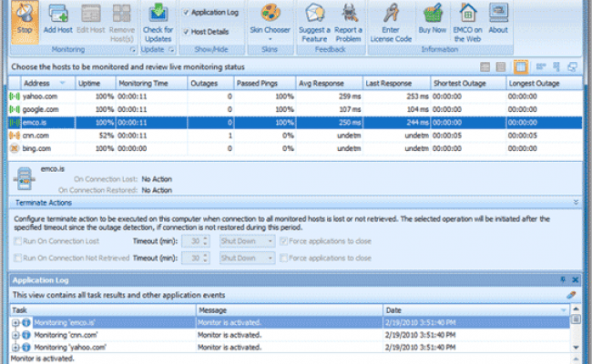This screenshot has height=364, width=592.
Task: Expand Monitoring 'emco.is' log entry
Action: pyautogui.click(x=15, y=323)
